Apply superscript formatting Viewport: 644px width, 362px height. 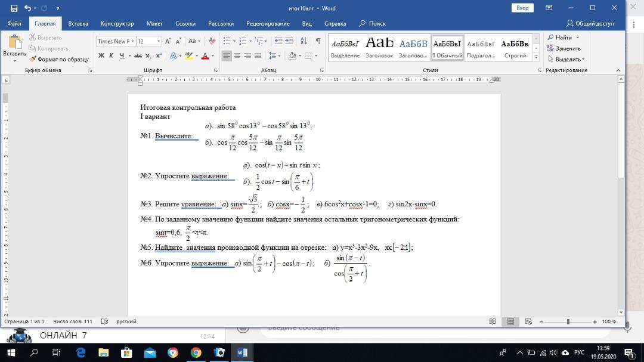[159, 55]
